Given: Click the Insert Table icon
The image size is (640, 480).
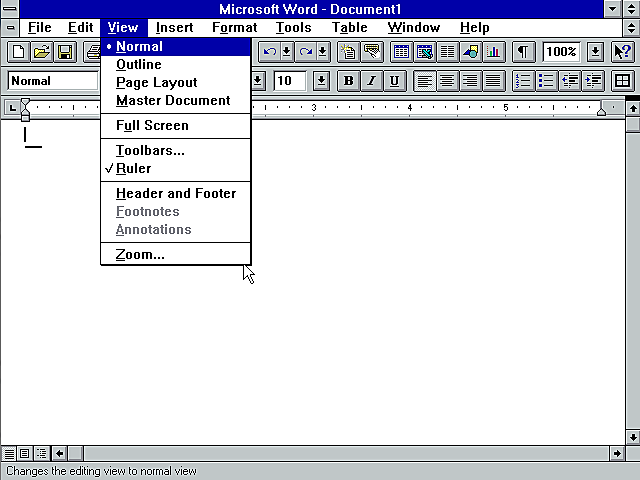Looking at the screenshot, I should click(x=401, y=52).
